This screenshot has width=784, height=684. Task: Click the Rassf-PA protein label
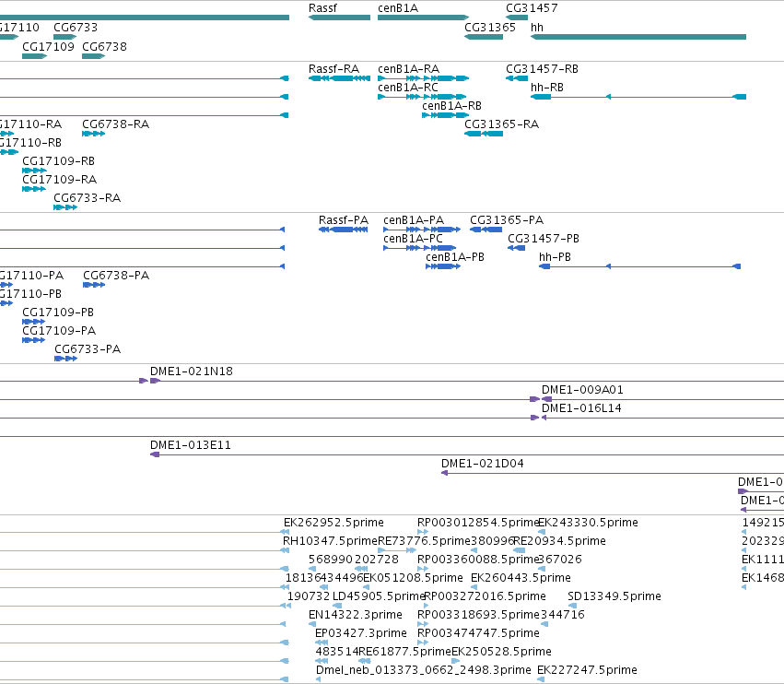344,220
